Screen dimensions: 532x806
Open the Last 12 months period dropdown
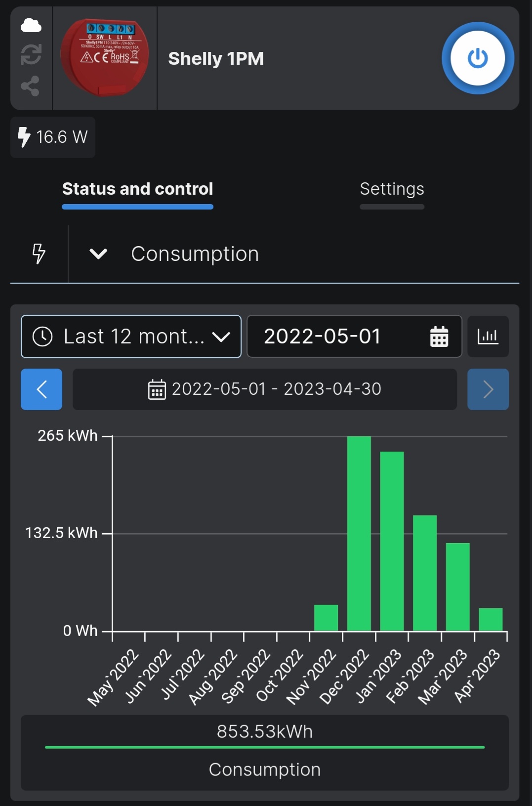click(x=131, y=337)
